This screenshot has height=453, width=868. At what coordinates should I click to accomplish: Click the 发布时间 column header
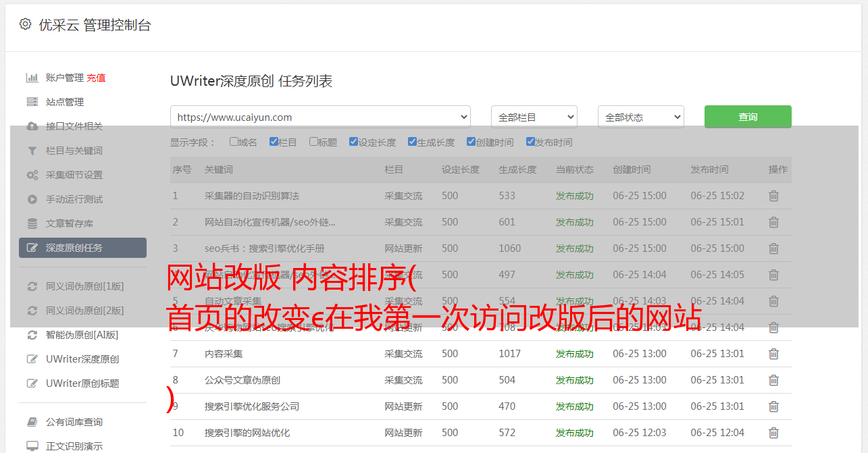tap(709, 169)
